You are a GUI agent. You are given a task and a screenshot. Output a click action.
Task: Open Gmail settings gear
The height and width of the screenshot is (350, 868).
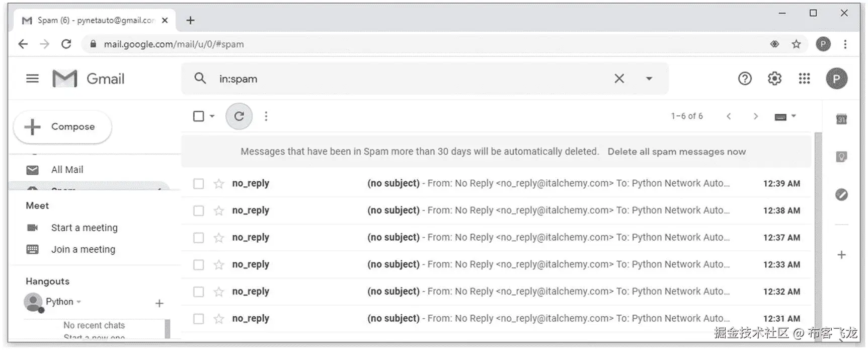(774, 79)
